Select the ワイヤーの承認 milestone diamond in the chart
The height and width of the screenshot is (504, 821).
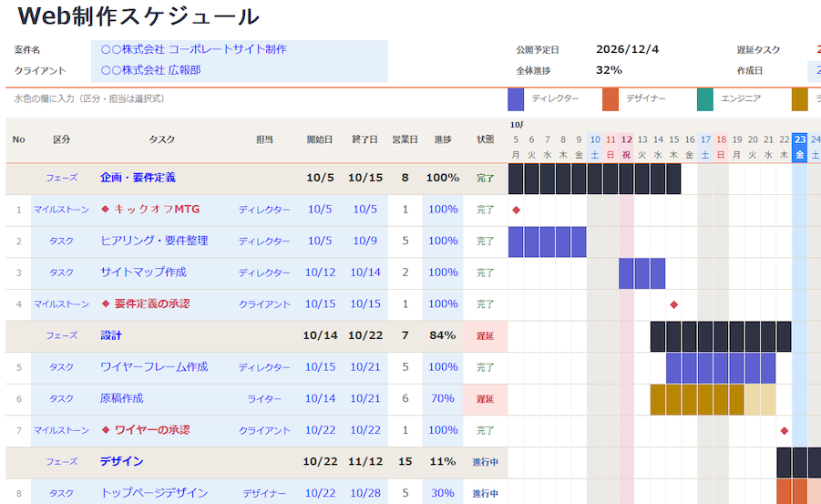point(785,431)
